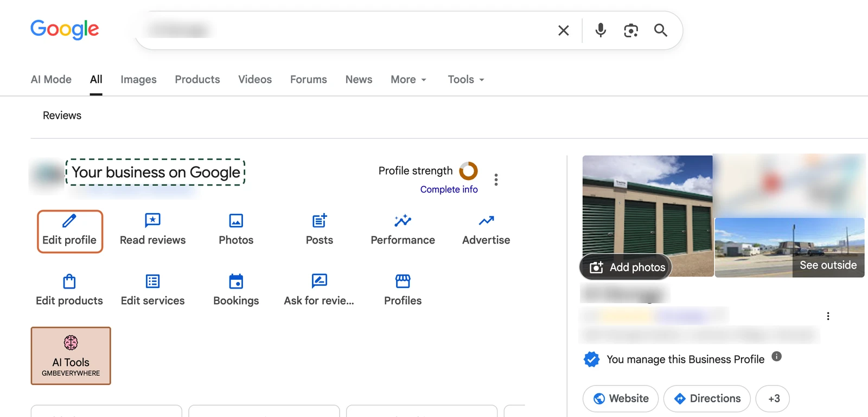This screenshot has width=868, height=417.
Task: Switch to AI Mode tab
Action: pos(51,79)
